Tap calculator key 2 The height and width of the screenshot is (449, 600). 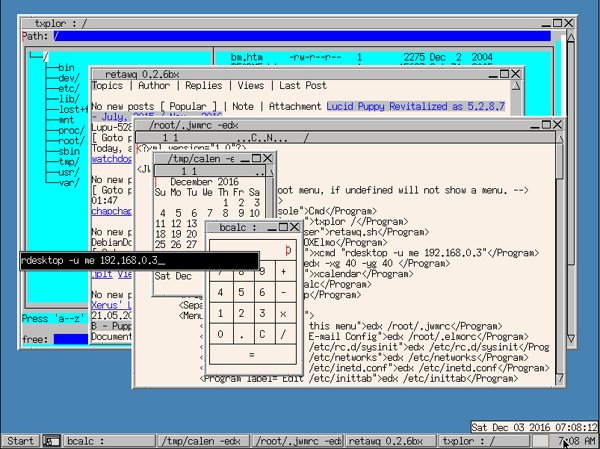coord(241,313)
